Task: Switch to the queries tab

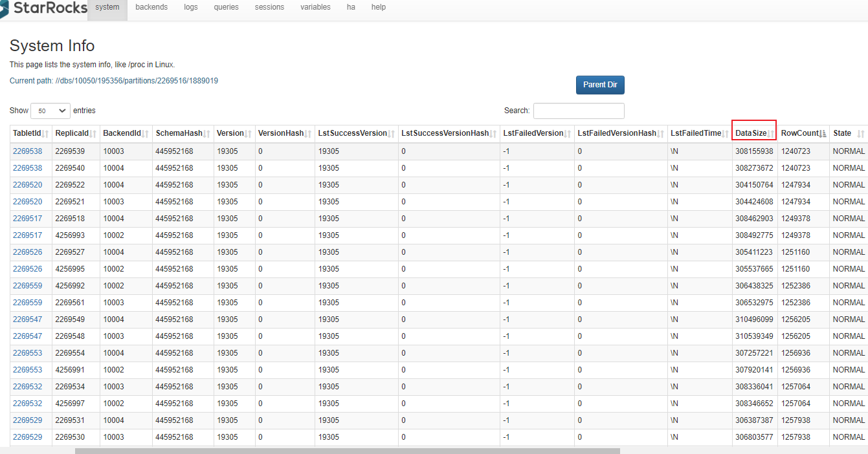Action: (226, 7)
